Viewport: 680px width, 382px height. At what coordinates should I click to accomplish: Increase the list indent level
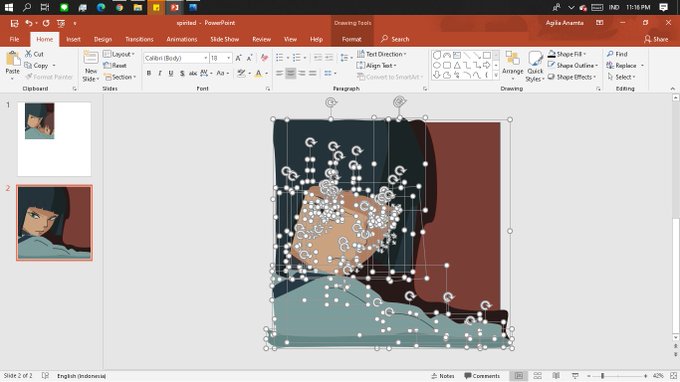329,58
